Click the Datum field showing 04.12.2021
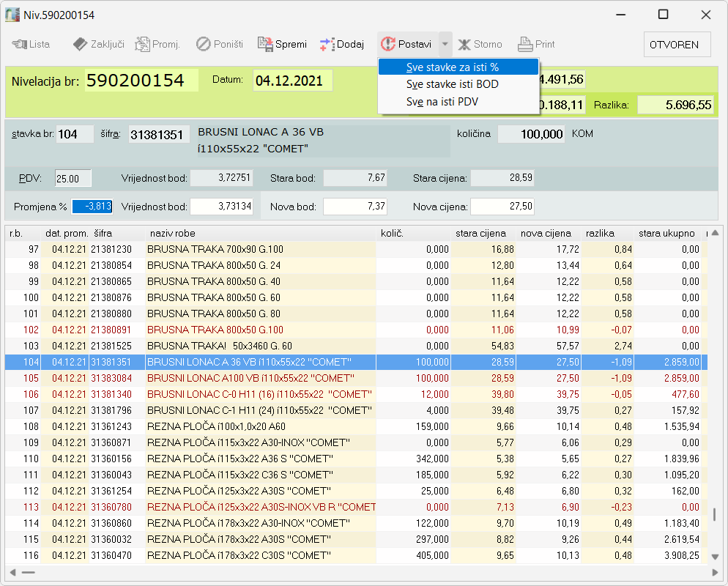The image size is (728, 586). (292, 80)
